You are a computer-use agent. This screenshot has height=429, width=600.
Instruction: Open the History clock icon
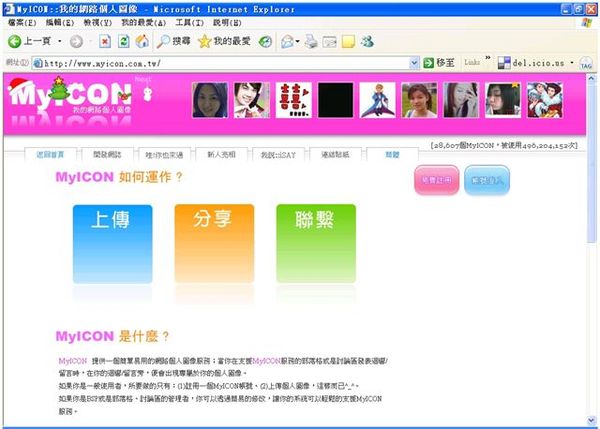pyautogui.click(x=265, y=41)
